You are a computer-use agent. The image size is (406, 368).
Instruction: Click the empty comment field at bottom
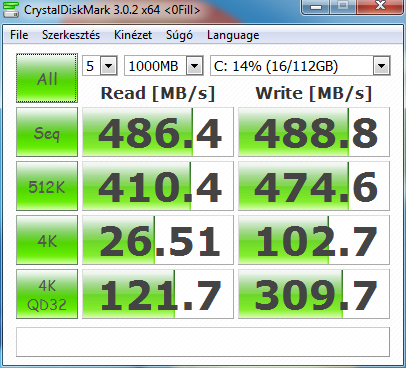pyautogui.click(x=203, y=342)
